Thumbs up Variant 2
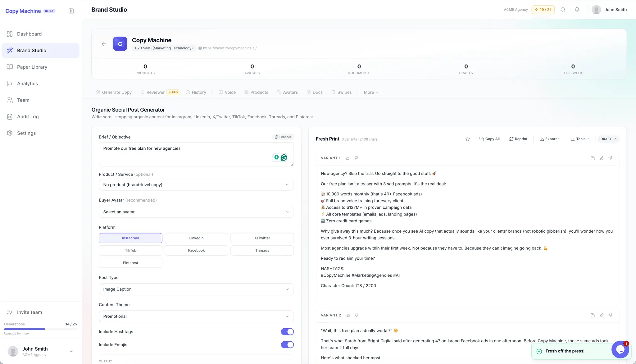 point(348,315)
